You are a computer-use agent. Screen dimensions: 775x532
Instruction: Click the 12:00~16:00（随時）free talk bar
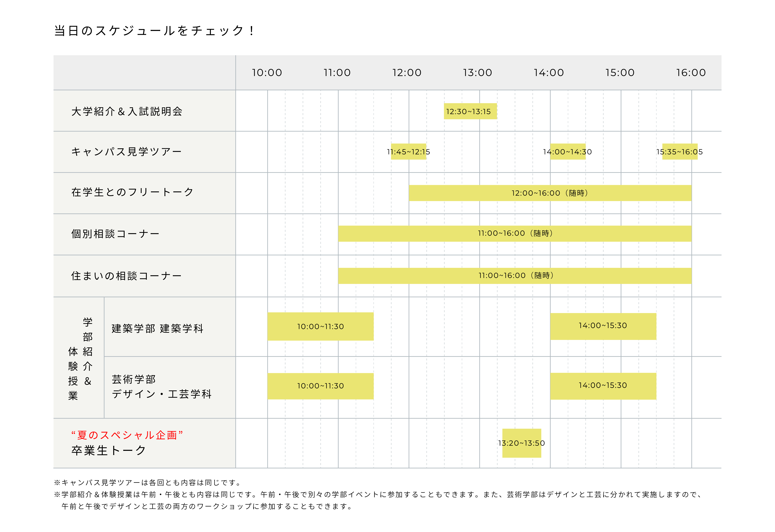click(x=550, y=193)
